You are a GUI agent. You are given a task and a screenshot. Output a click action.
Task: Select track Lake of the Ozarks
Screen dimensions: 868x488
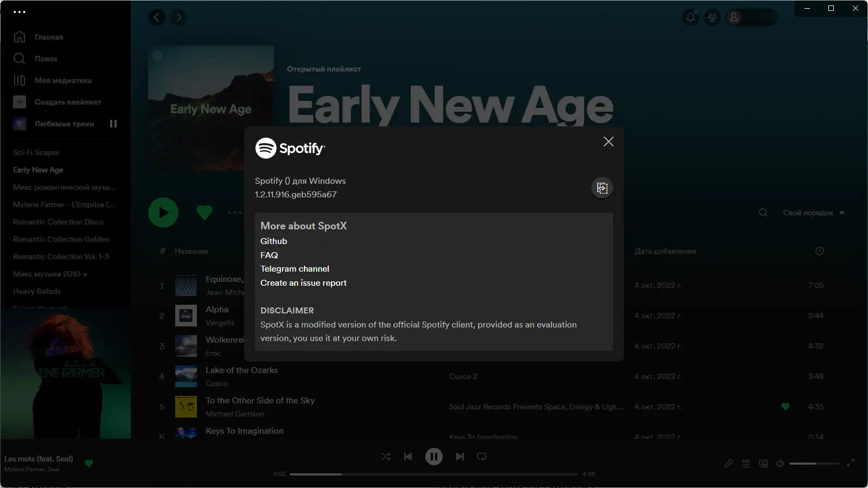pyautogui.click(x=241, y=370)
